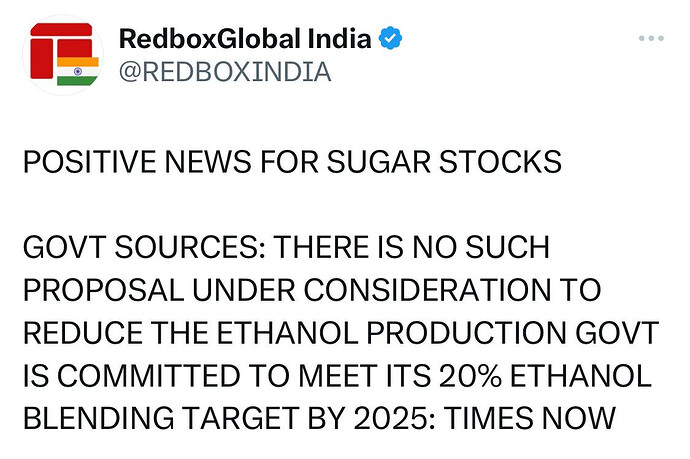The image size is (690, 459).
Task: Visit the @REDBOXINDIA handle
Action: click(224, 73)
